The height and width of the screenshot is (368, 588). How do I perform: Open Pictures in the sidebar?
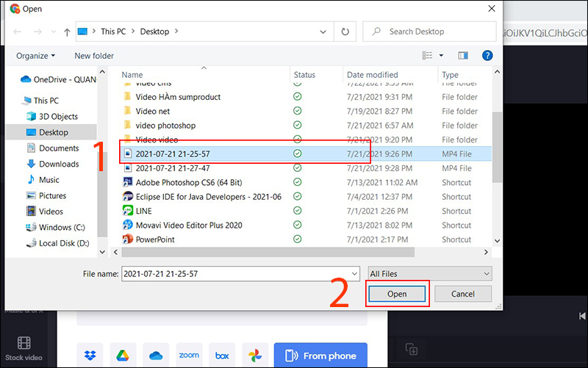[46, 195]
